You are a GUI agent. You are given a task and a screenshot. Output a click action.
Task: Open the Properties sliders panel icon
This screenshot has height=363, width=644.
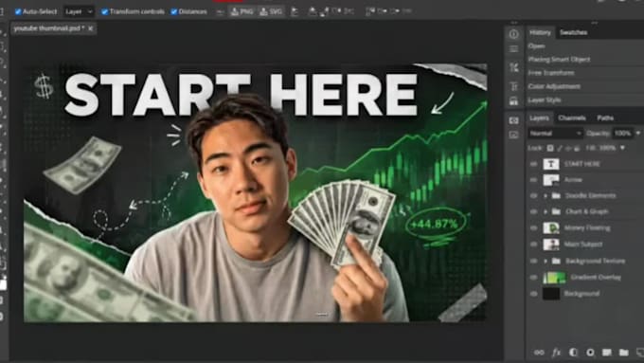pyautogui.click(x=514, y=49)
